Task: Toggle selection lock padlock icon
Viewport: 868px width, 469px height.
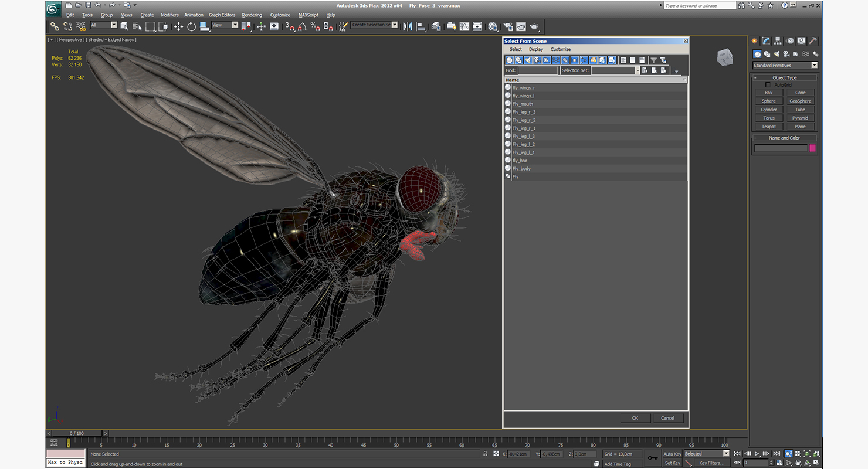Action: 485,454
